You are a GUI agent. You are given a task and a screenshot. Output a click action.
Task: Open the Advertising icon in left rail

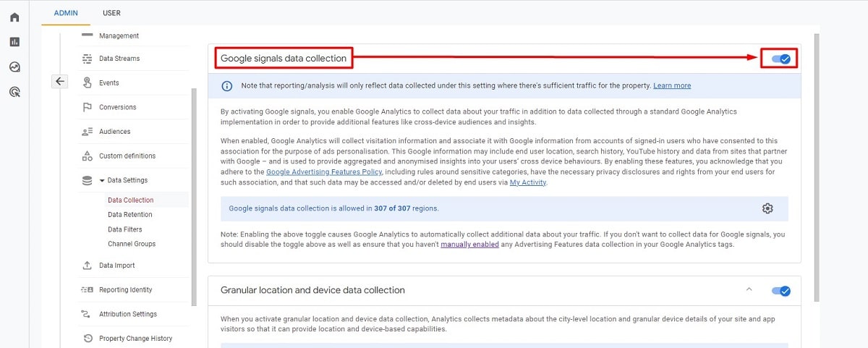coord(14,91)
